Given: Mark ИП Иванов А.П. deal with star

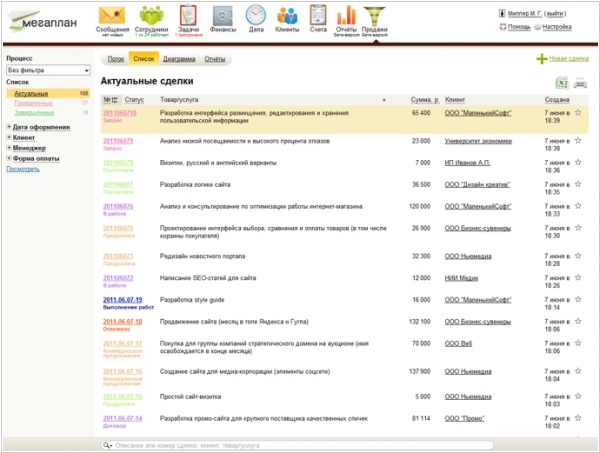Looking at the screenshot, I should [x=578, y=162].
